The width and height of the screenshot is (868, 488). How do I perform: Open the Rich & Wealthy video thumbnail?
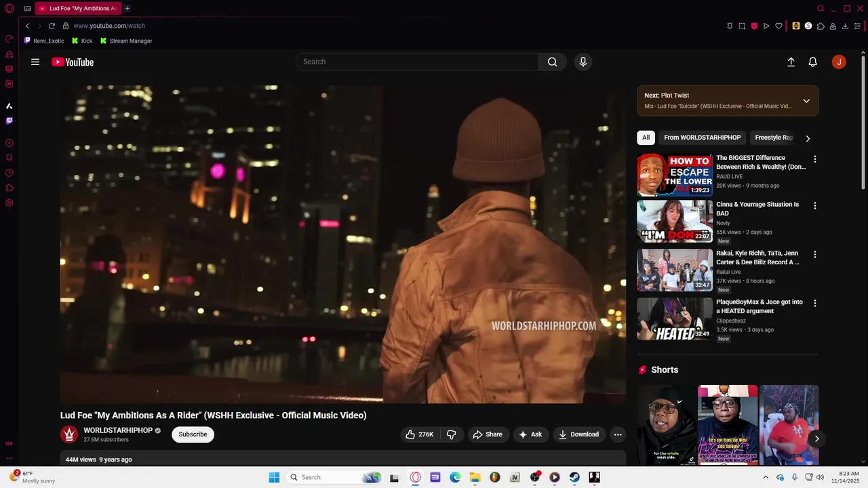(675, 175)
